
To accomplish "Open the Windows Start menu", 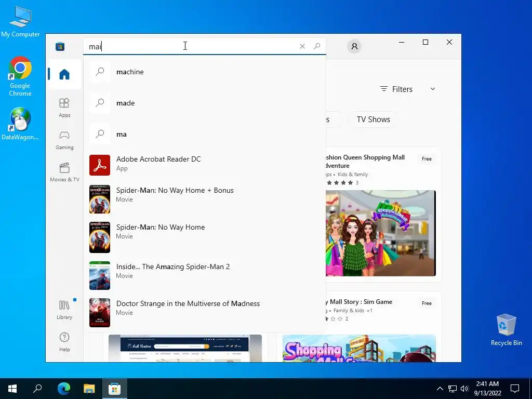I will [x=12, y=389].
